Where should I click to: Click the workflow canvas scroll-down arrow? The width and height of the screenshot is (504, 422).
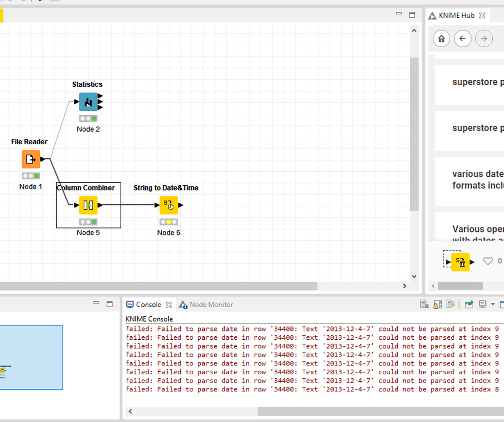414,276
